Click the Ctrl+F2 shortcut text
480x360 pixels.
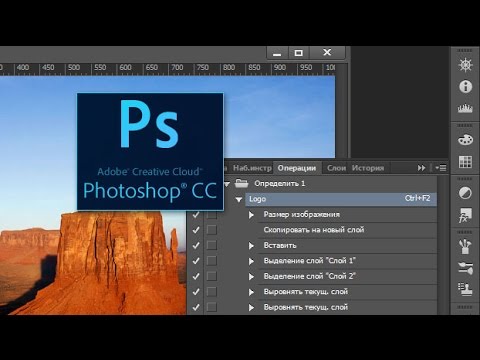(417, 198)
